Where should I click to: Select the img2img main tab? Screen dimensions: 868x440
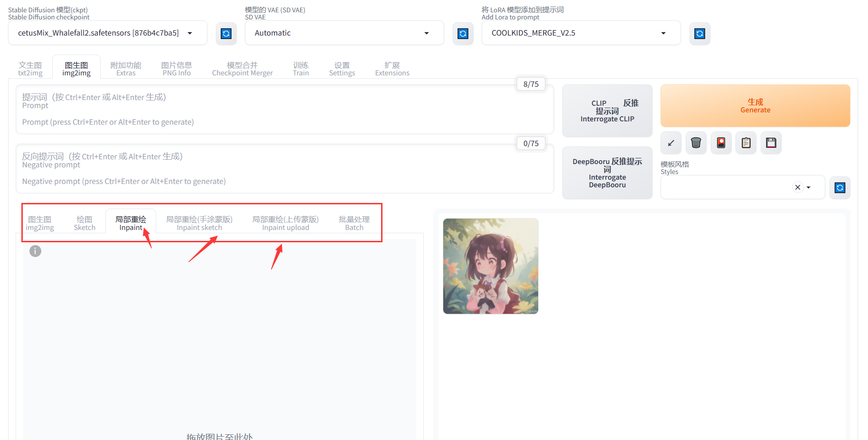click(x=76, y=69)
